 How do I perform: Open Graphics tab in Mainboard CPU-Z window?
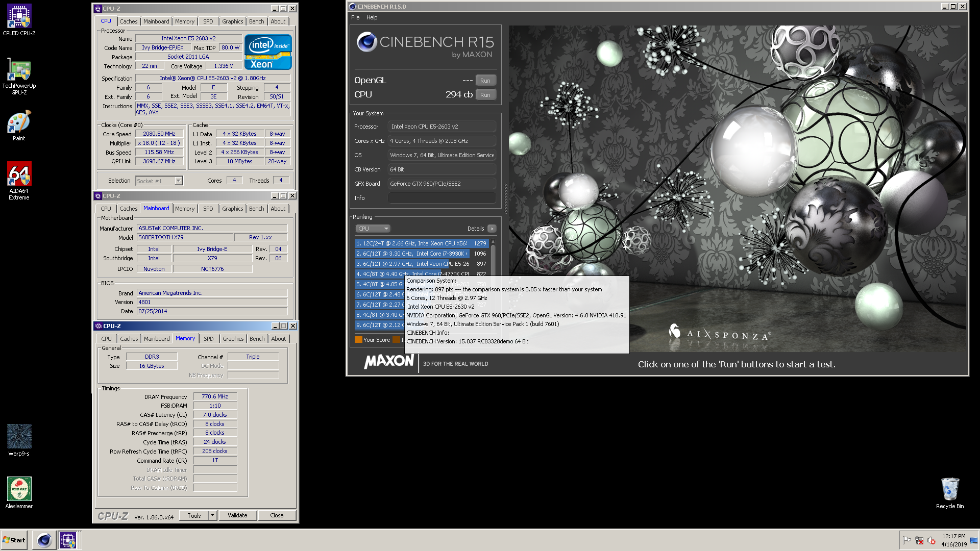[232, 209]
